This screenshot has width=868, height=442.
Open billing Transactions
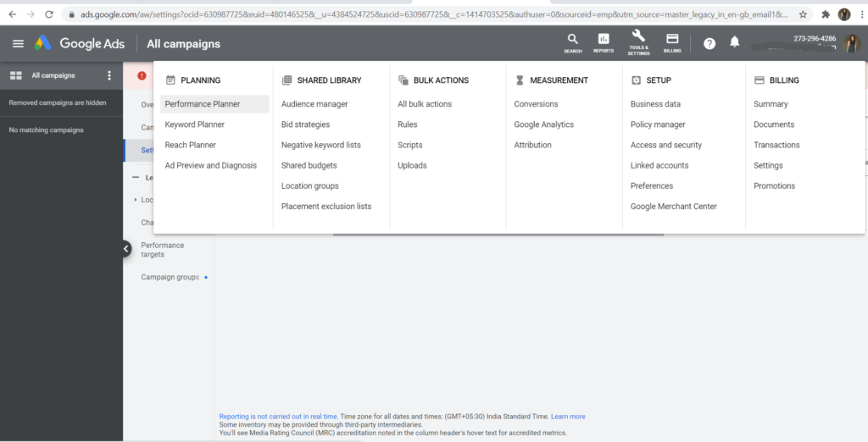pyautogui.click(x=776, y=145)
